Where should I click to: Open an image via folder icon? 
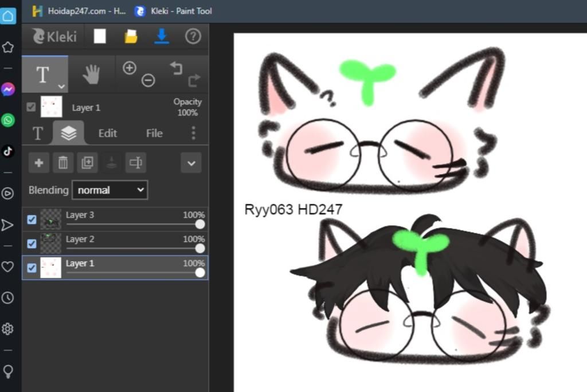[131, 36]
